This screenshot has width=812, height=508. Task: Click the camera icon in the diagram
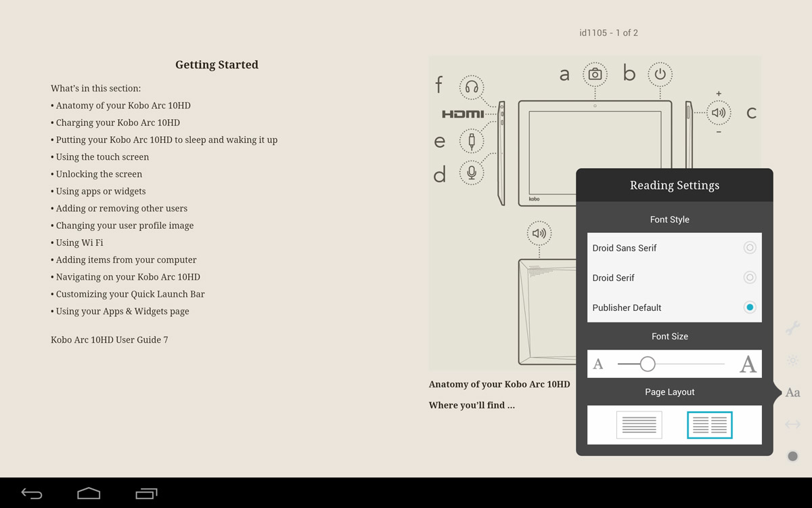tap(595, 75)
